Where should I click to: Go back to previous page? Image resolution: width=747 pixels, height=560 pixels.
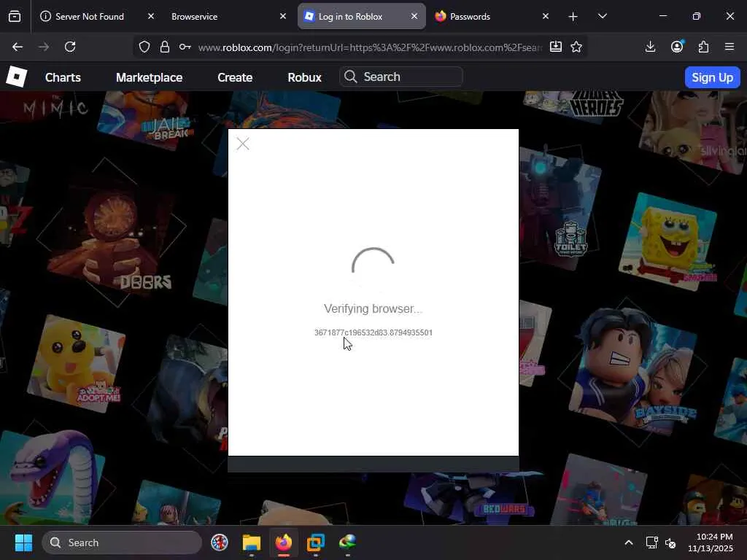pyautogui.click(x=18, y=47)
